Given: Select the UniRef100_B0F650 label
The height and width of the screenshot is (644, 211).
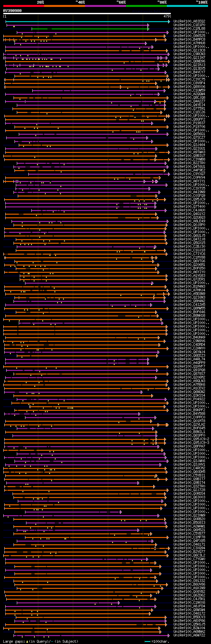Looking at the screenshot, I should click(189, 268).
